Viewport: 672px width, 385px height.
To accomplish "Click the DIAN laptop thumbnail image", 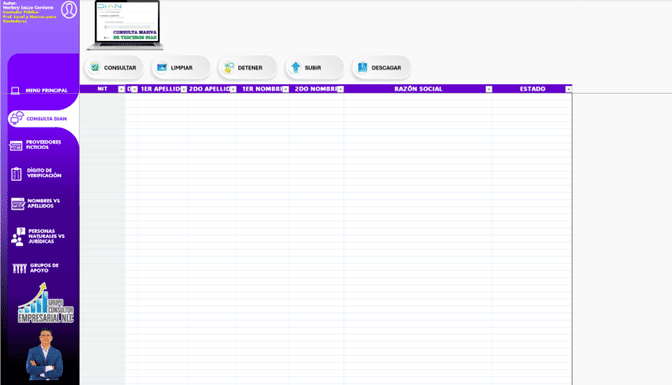I will point(125,25).
